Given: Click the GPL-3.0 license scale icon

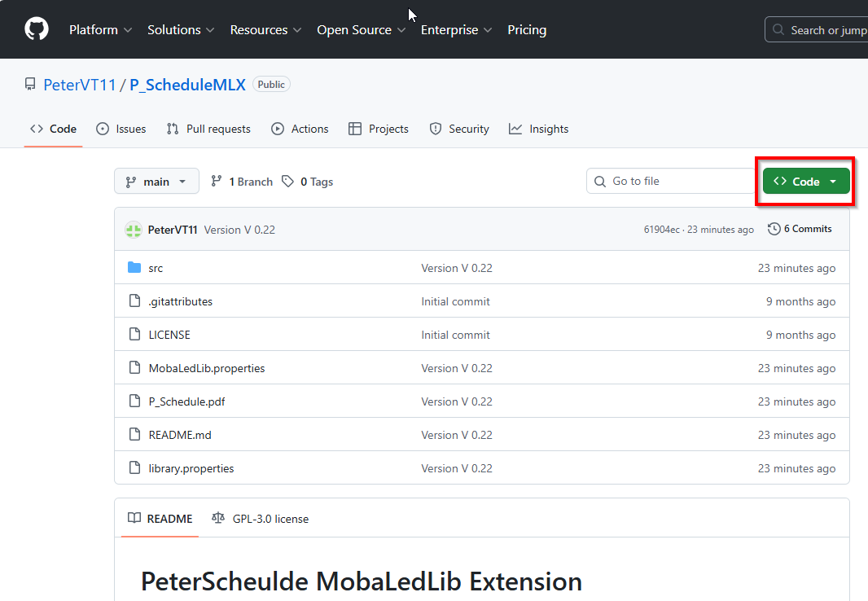Looking at the screenshot, I should point(218,518).
